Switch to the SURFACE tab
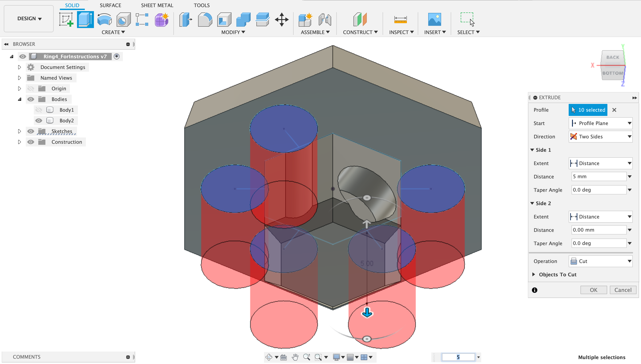641x364 pixels. (110, 5)
